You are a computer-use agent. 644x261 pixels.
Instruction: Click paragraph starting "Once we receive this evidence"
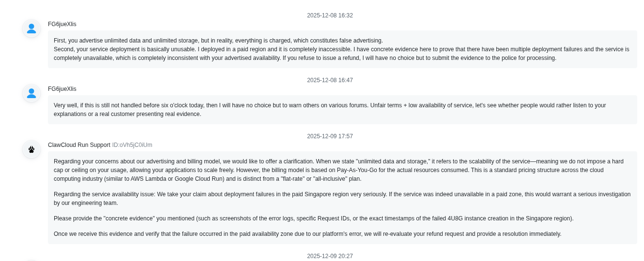(307, 234)
